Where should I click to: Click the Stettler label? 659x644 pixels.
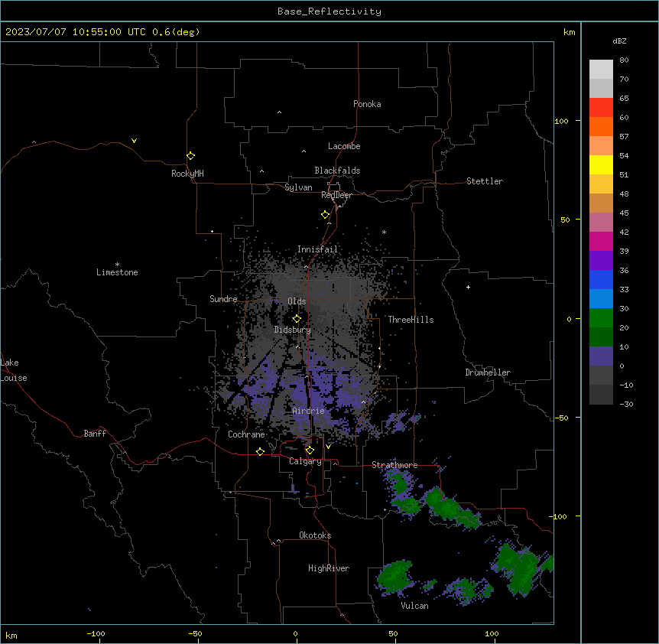(485, 181)
